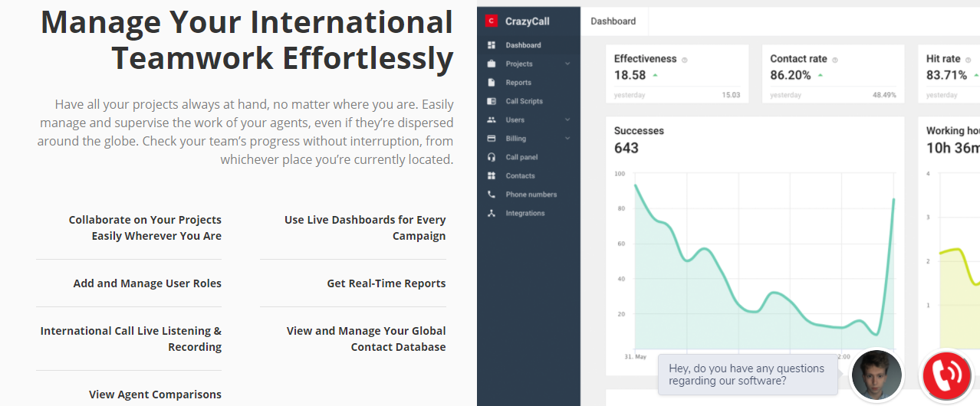
Task: Select Contacts in the sidebar menu
Action: tap(520, 176)
